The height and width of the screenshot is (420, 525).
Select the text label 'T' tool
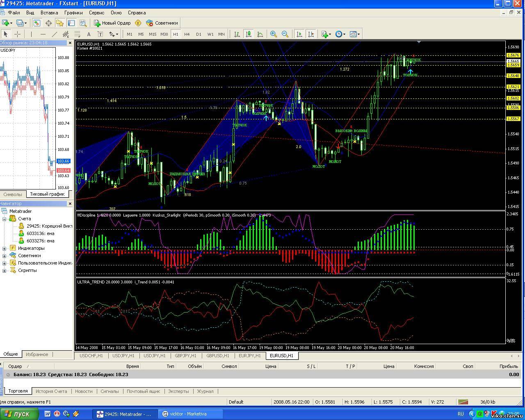(100, 34)
